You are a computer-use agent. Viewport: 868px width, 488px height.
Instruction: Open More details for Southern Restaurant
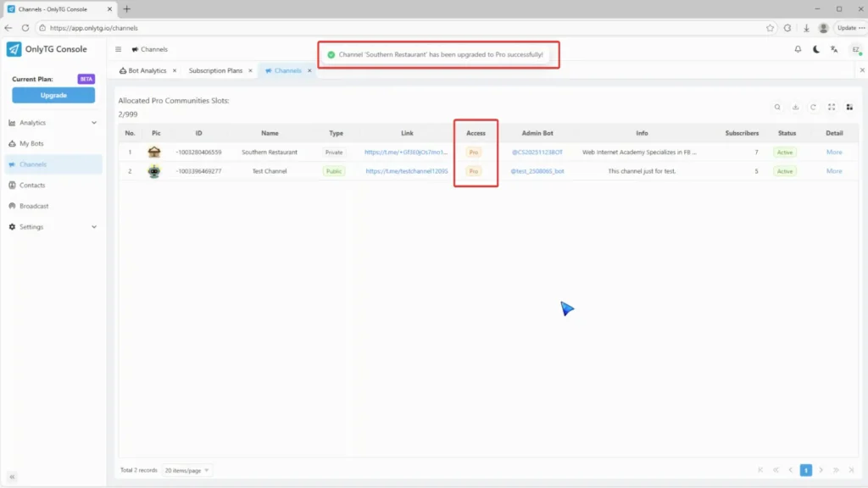coord(834,152)
